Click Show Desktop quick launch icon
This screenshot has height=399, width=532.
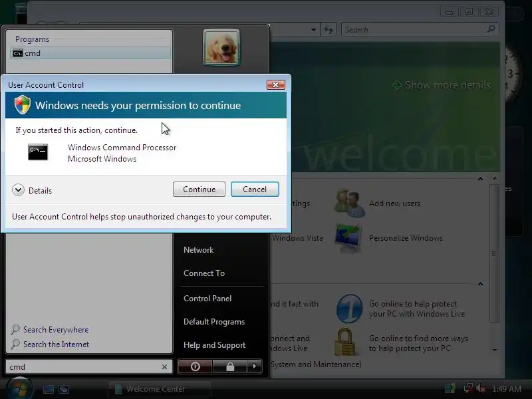49,389
